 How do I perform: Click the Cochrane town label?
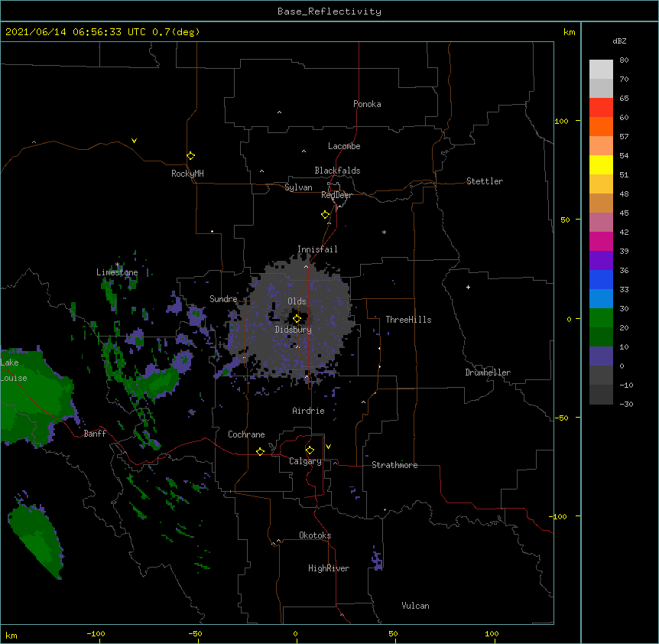point(246,434)
